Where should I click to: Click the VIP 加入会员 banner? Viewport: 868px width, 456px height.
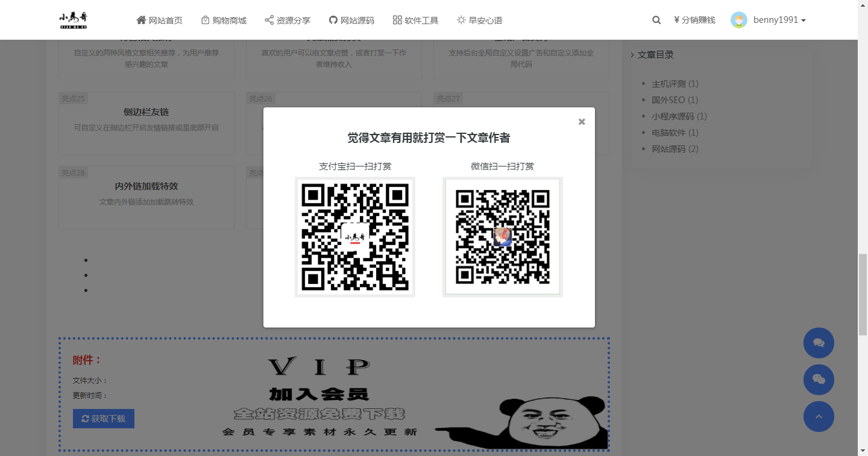[334, 395]
